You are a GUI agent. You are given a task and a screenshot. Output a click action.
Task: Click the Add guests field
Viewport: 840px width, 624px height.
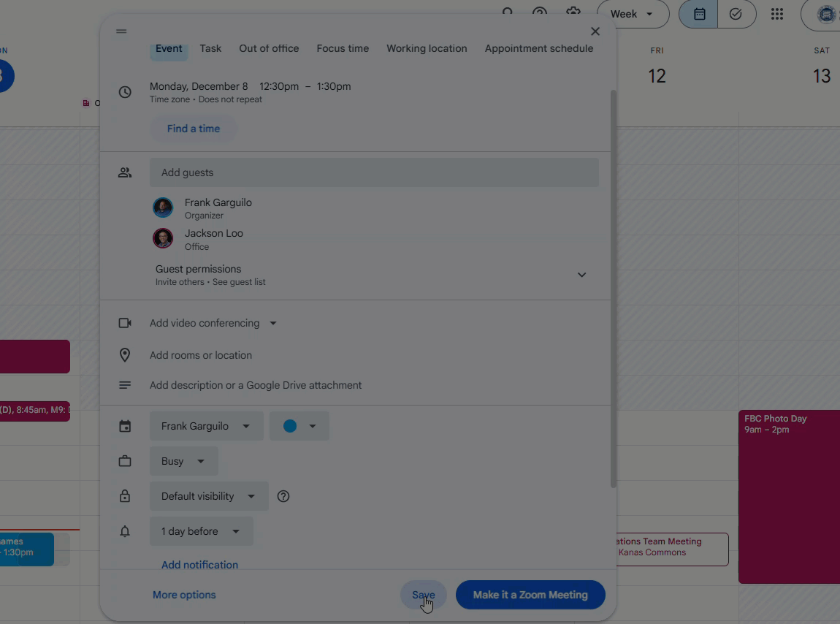[374, 172]
